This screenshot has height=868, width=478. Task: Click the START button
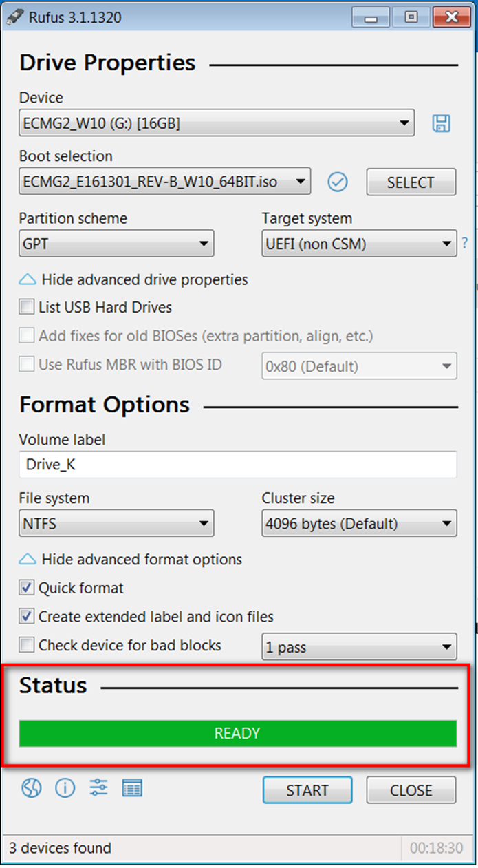[307, 790]
